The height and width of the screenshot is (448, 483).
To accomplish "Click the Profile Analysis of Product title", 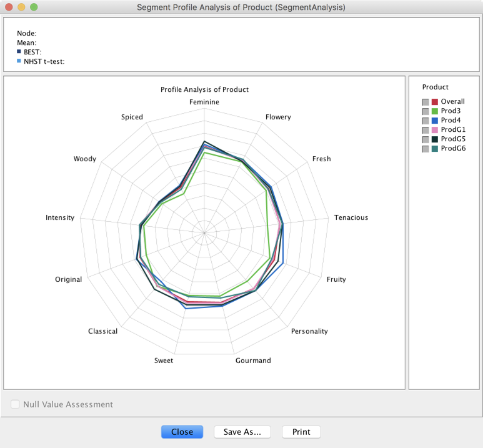I will pos(204,89).
